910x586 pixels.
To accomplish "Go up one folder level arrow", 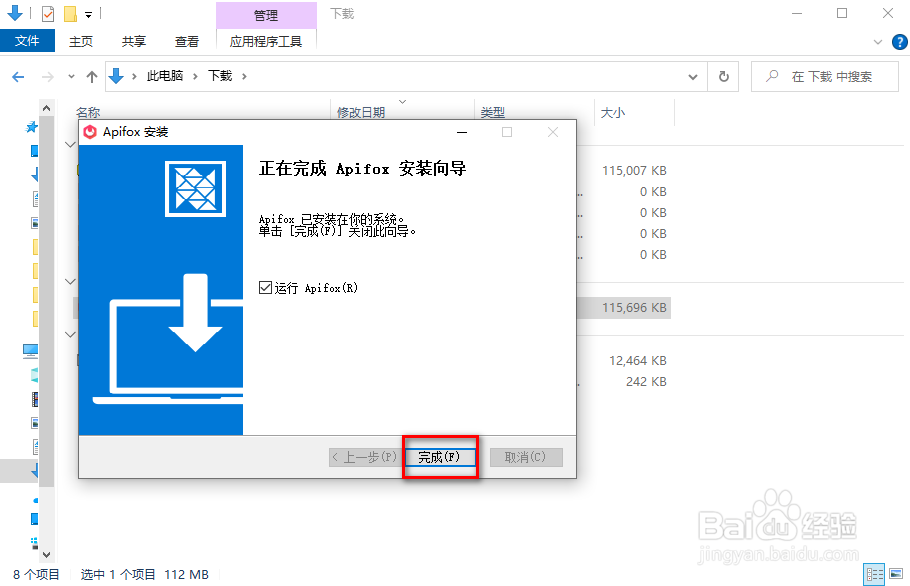I will (x=92, y=77).
